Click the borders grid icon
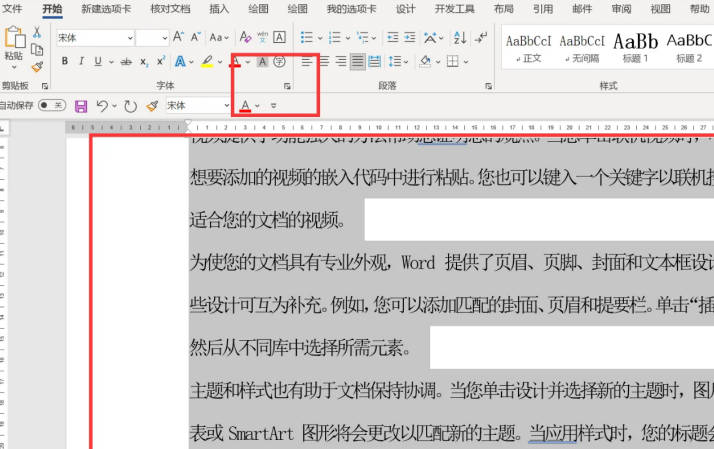 pos(453,61)
